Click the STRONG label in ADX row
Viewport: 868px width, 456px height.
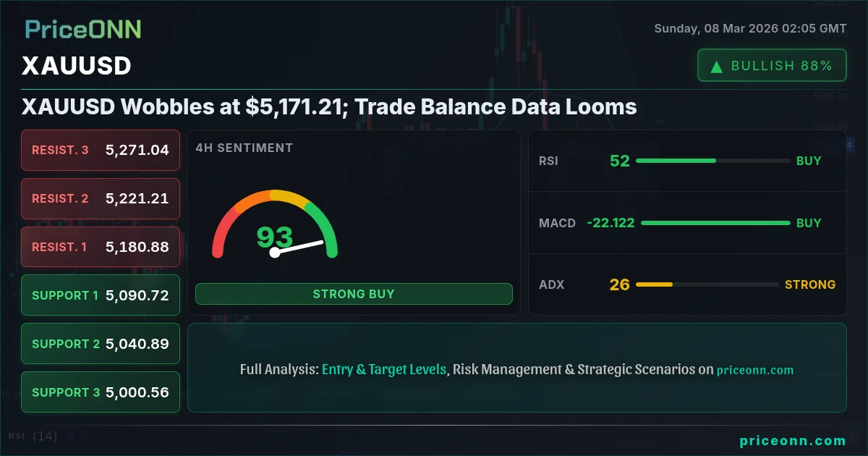tap(810, 284)
